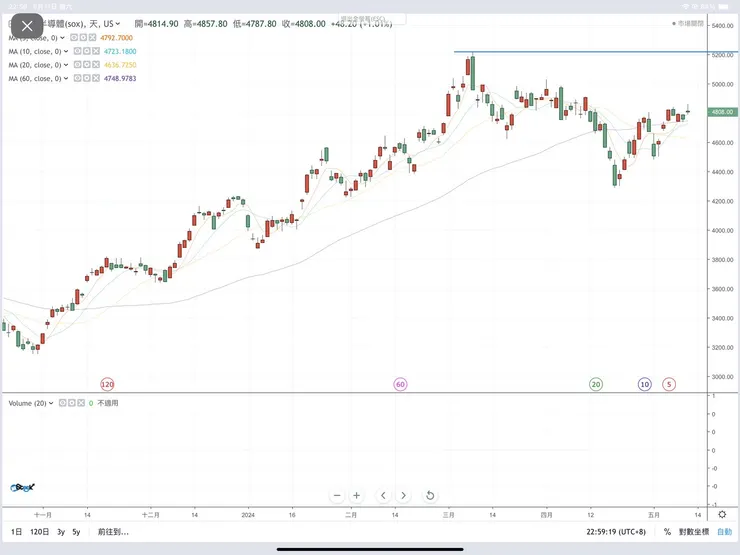
Task: Click the green 4808.00 price label on axis
Action: pos(722,112)
